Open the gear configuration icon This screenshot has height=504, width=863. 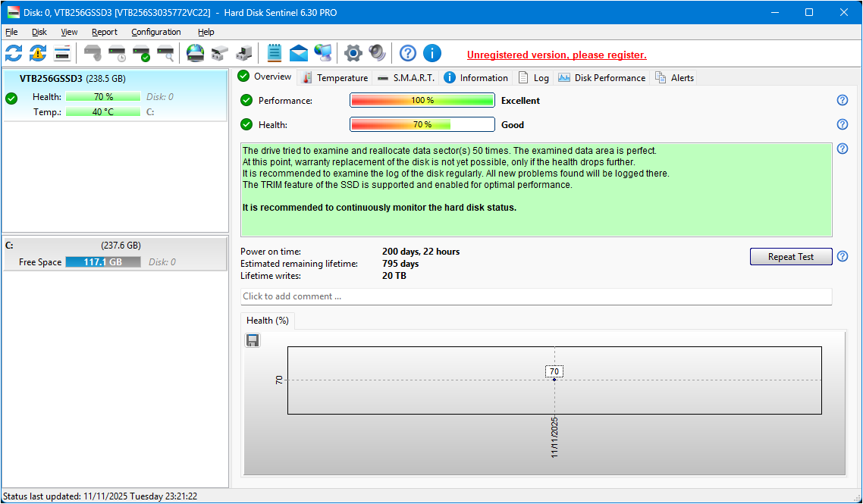coord(353,53)
